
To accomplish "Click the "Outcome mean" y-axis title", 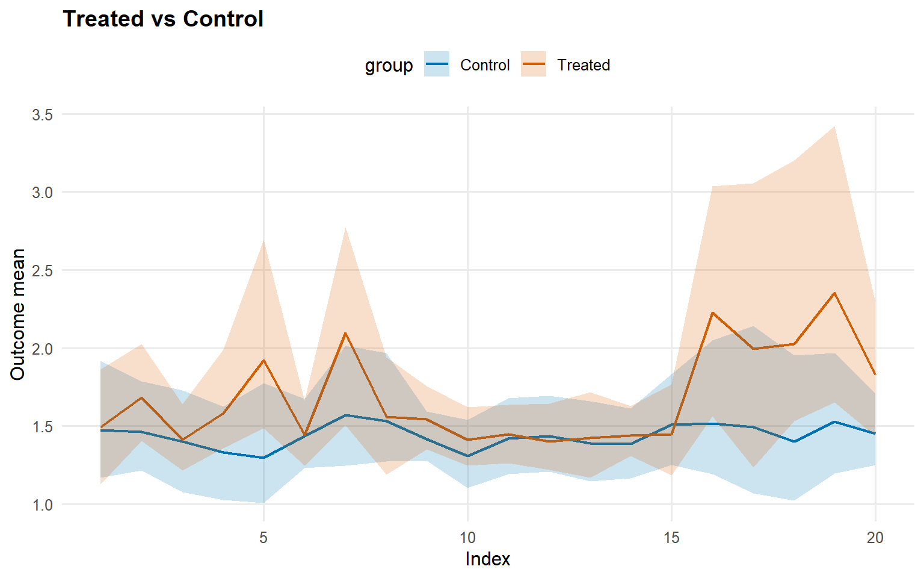I will tap(18, 314).
